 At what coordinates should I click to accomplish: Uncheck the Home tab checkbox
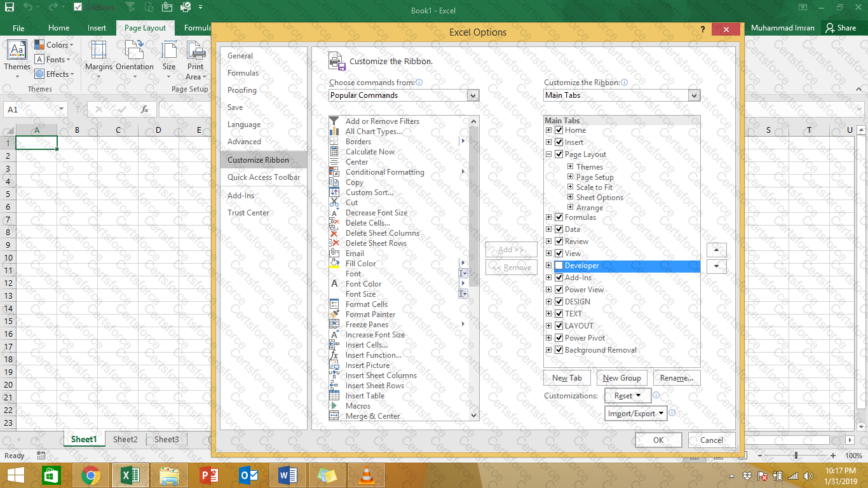click(x=559, y=130)
